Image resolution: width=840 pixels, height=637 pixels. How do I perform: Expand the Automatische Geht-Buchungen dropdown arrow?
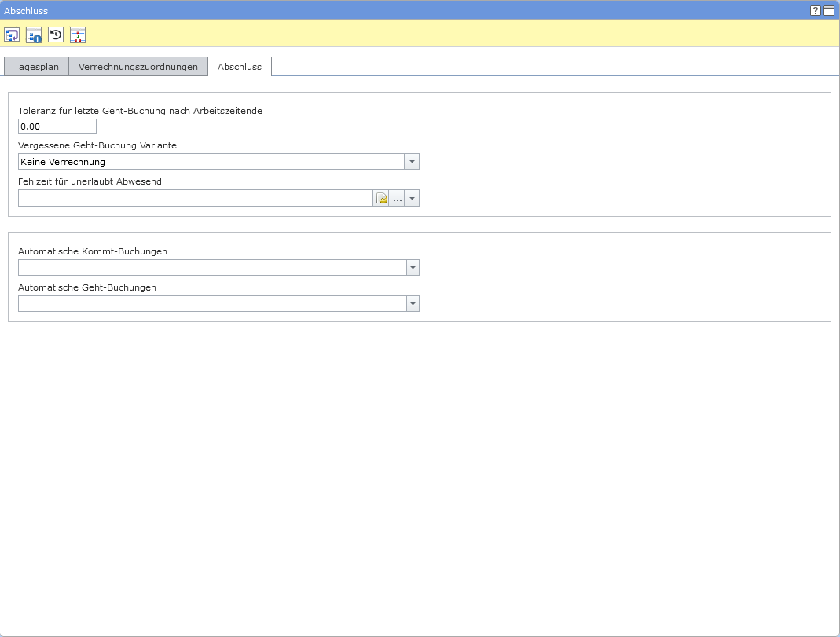[x=413, y=304]
